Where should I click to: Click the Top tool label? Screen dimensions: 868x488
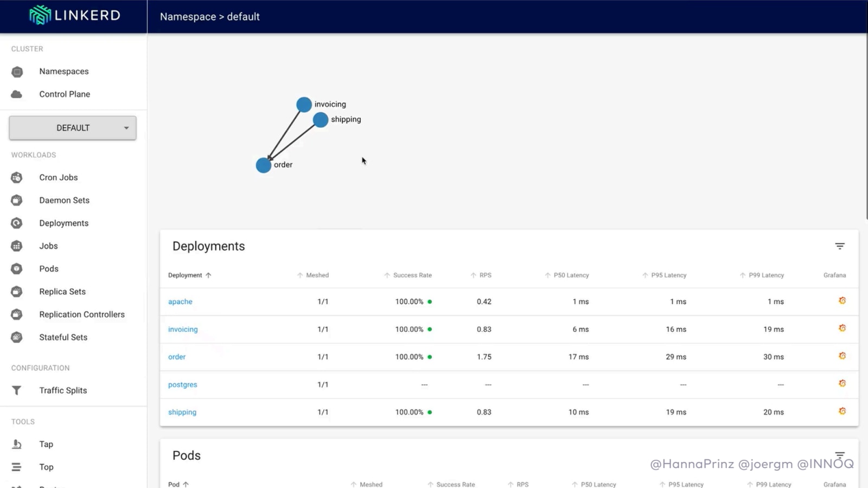coord(46,467)
